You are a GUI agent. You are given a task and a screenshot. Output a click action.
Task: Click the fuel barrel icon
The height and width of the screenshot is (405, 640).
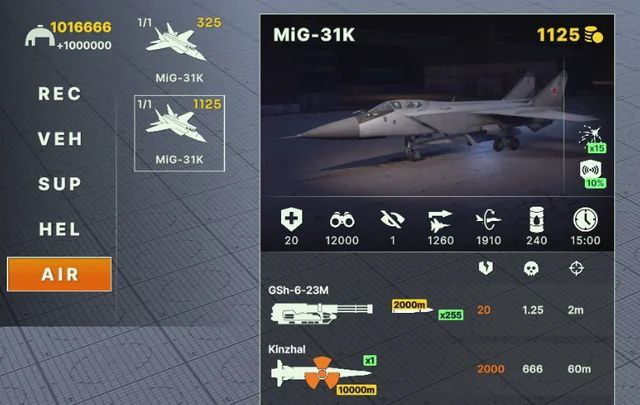536,220
